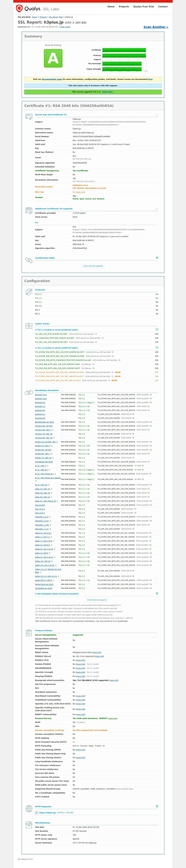Open the documentation page link
Image resolution: width=186 pixels, height=868 pixels.
(52, 79)
